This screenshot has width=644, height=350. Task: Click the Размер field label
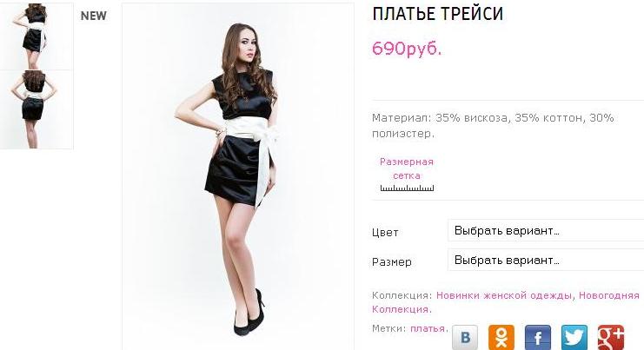[392, 261]
